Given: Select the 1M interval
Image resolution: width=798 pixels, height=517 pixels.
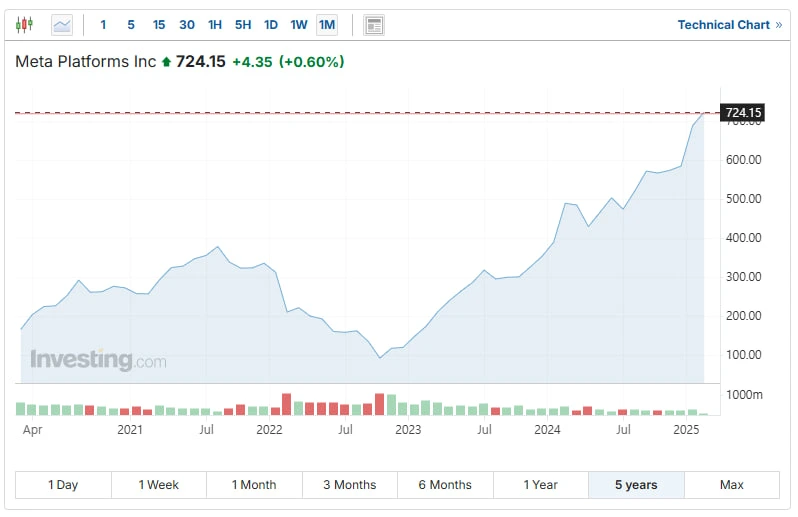Looking at the screenshot, I should point(327,25).
